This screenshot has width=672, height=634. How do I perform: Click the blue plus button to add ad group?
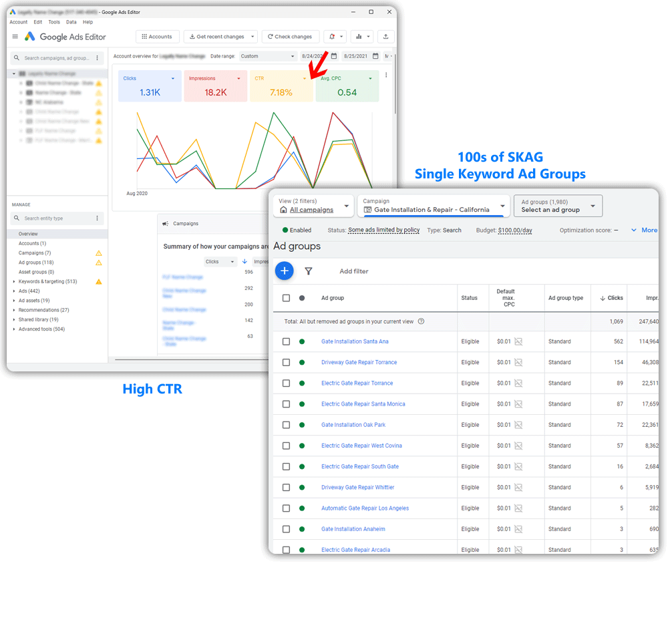284,271
